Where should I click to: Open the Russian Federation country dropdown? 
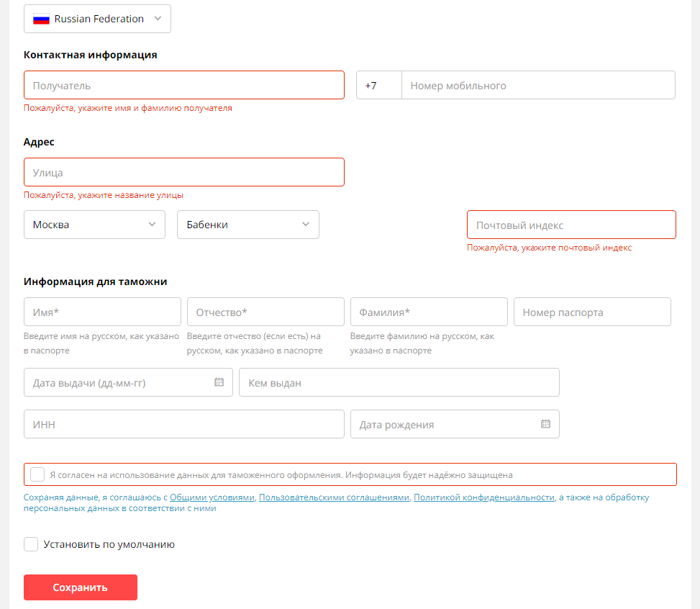click(97, 19)
